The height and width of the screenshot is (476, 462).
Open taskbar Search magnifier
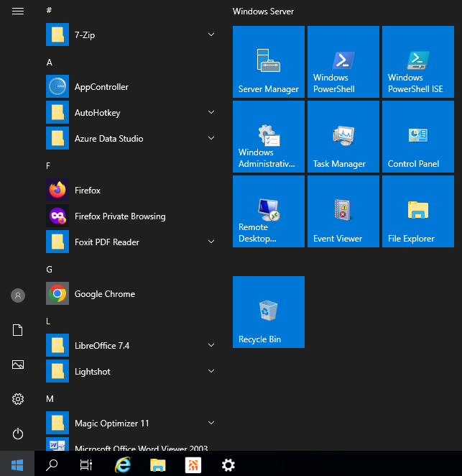pyautogui.click(x=52, y=464)
